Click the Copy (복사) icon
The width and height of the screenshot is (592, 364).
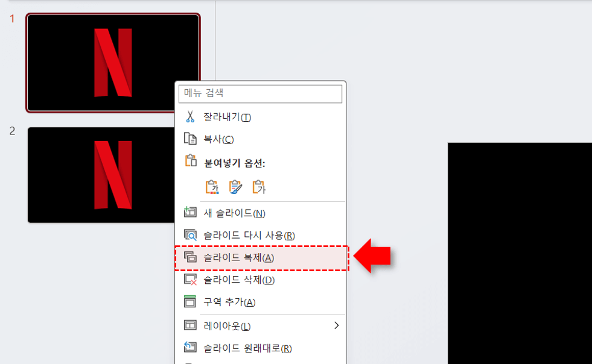point(190,139)
